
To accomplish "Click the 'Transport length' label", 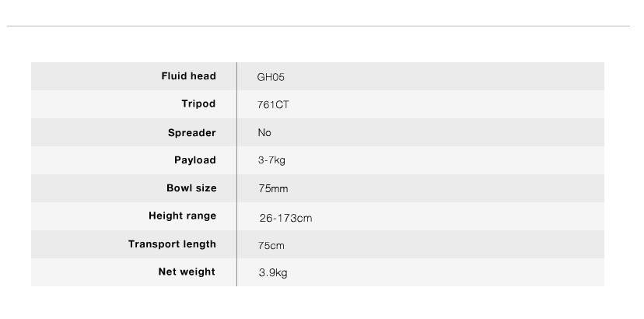I will pyautogui.click(x=172, y=244).
